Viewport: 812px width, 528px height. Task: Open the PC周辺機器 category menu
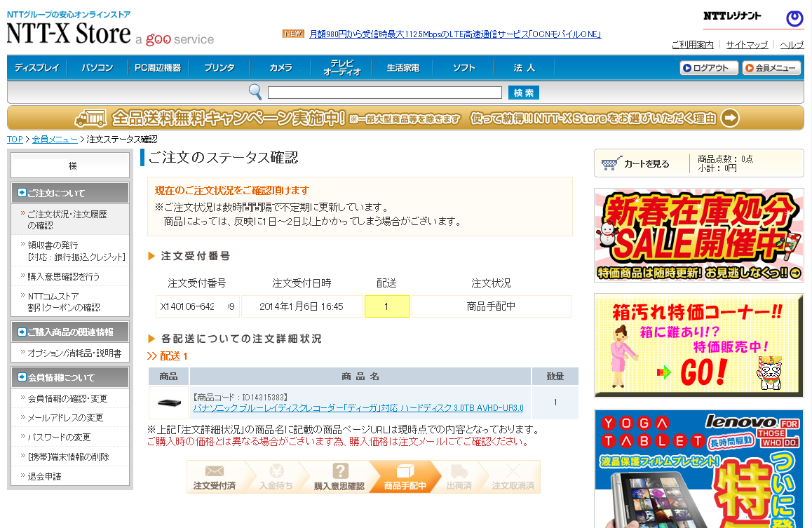point(158,68)
